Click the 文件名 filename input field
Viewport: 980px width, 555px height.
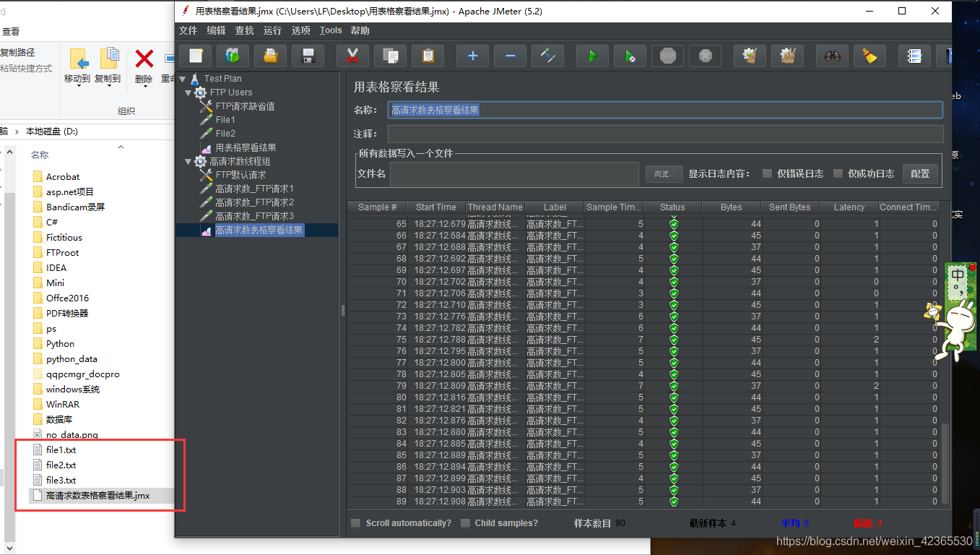pos(514,173)
